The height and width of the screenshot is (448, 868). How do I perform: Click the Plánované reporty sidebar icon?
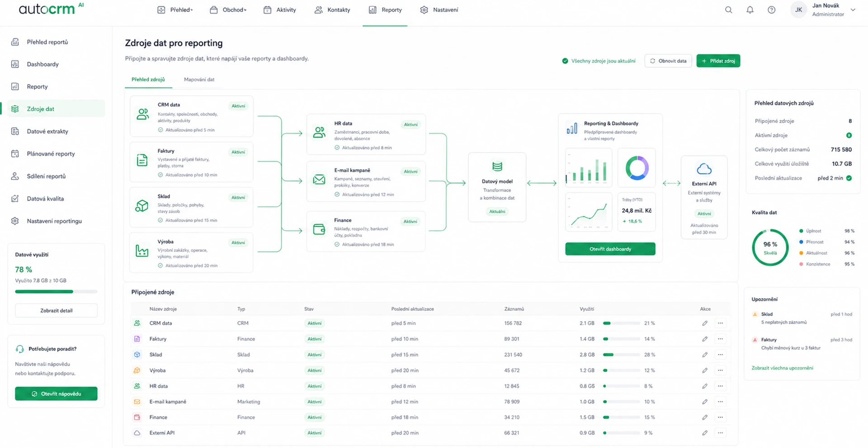(15, 154)
